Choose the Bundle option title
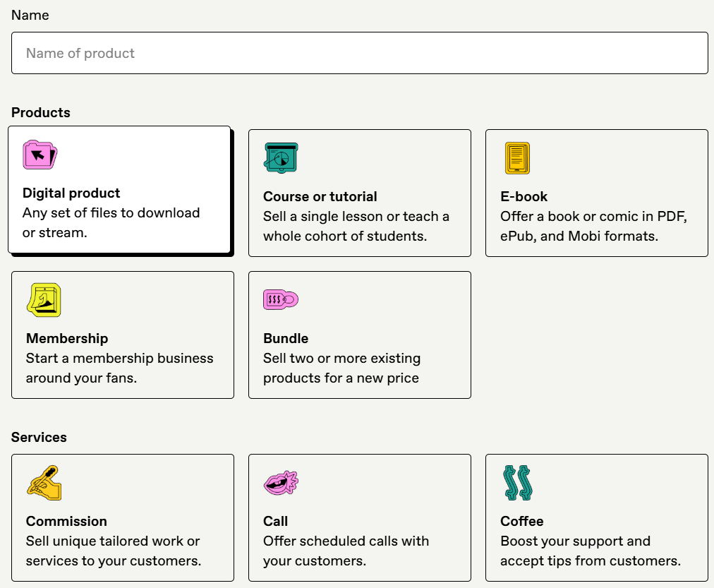 point(286,339)
